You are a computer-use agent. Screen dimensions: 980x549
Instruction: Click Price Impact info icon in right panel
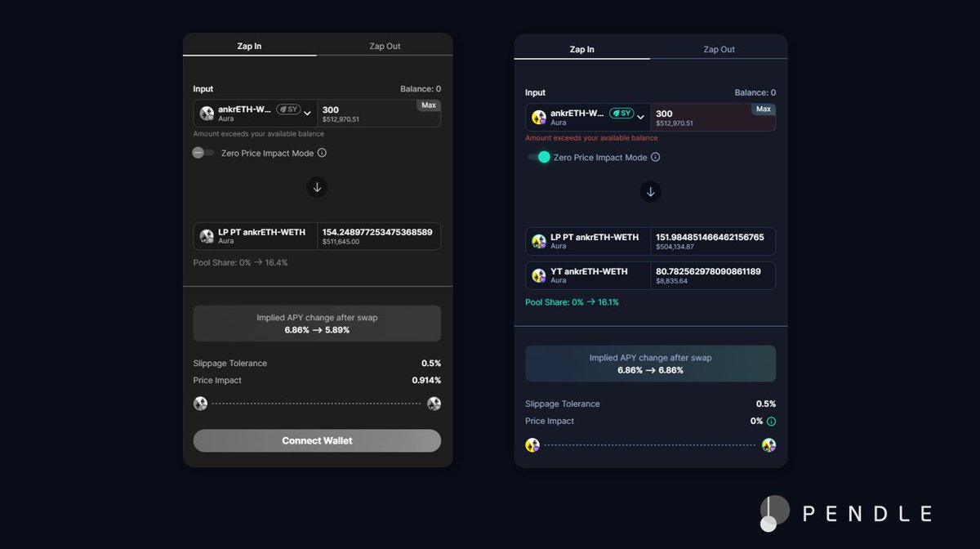[x=771, y=422]
